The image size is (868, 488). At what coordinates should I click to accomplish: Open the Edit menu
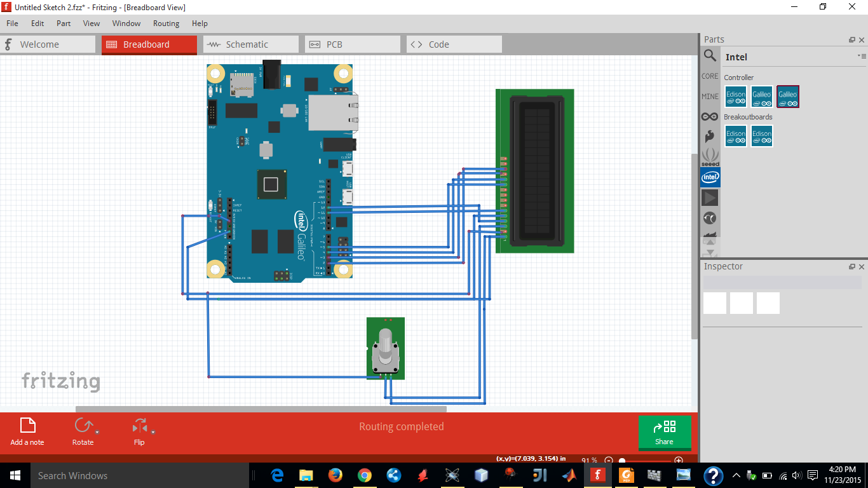click(37, 24)
